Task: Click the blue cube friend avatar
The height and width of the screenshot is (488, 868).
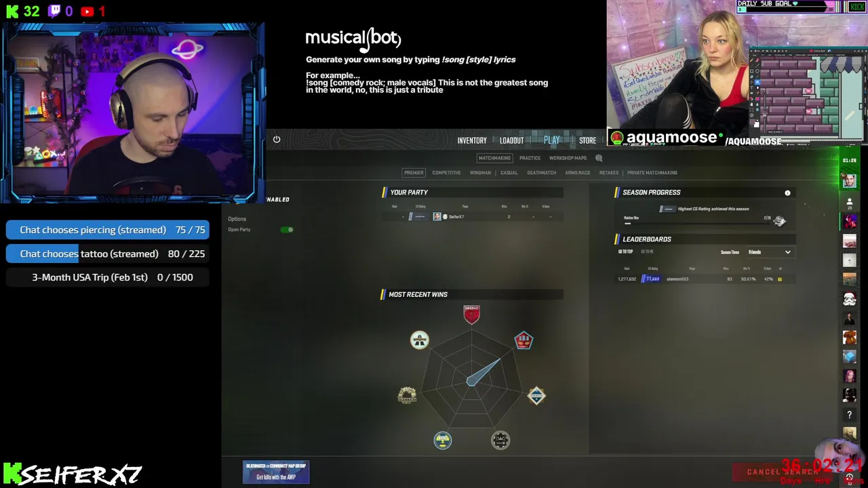Action: tap(849, 357)
